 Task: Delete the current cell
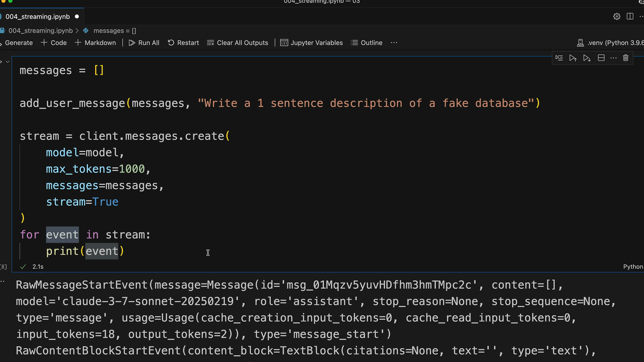point(626,58)
